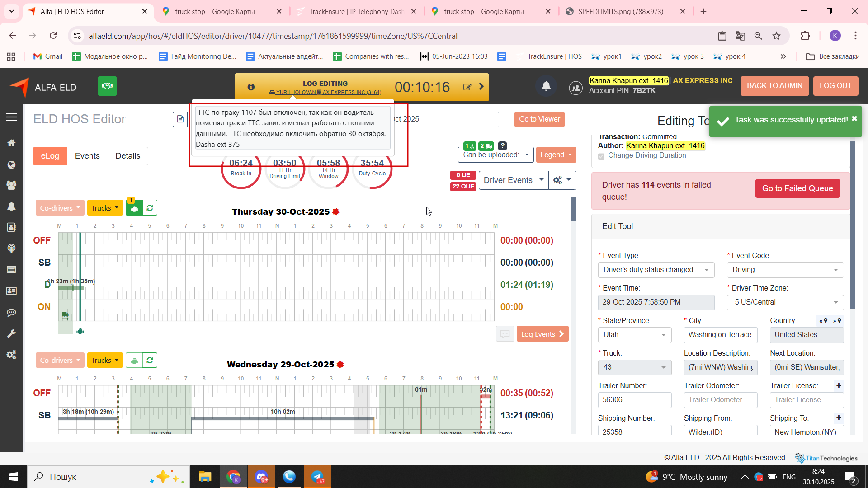
Task: Dismiss the success notification with X
Action: coord(854,119)
